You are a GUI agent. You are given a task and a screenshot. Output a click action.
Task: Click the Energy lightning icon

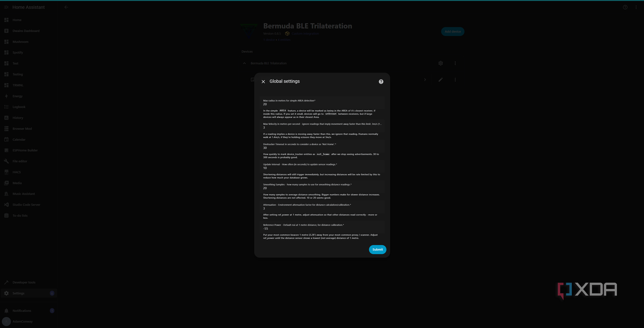(6, 96)
